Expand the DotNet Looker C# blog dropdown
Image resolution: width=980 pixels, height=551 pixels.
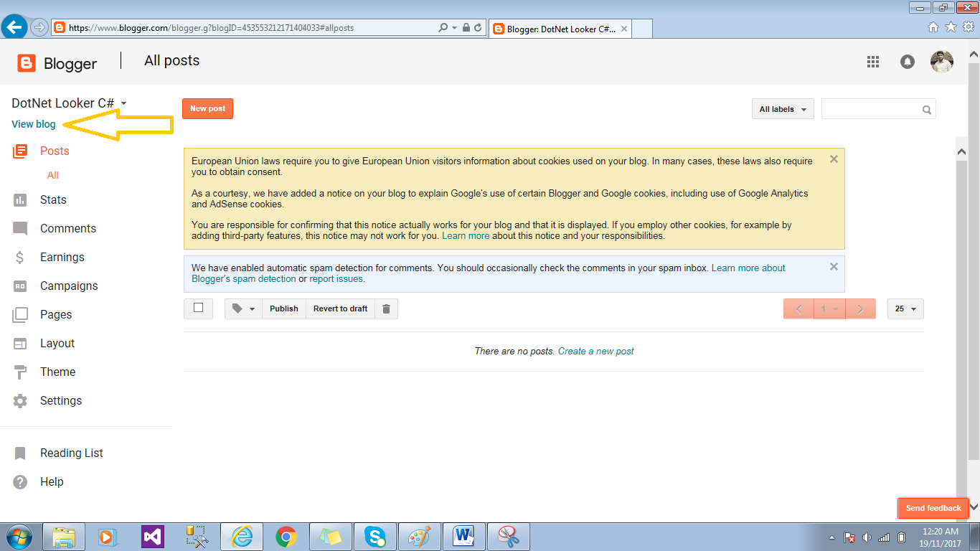(123, 103)
